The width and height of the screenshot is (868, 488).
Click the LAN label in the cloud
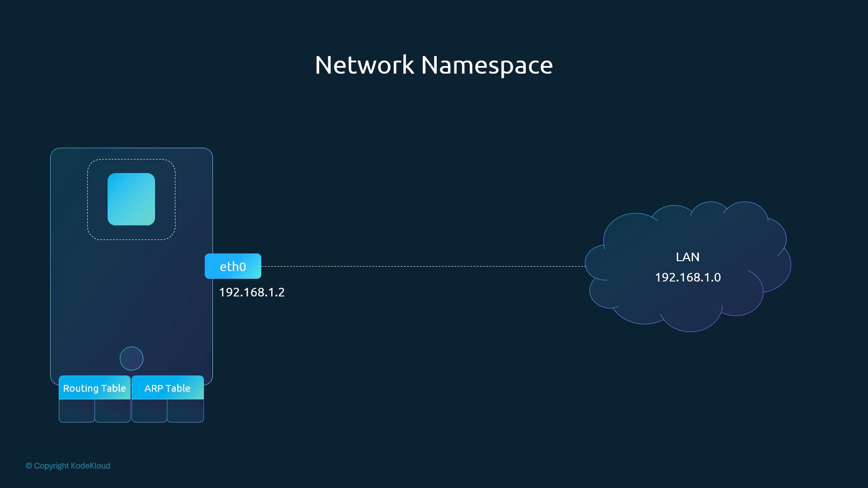tap(688, 257)
